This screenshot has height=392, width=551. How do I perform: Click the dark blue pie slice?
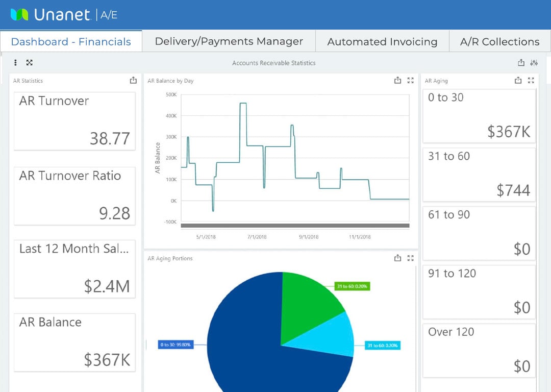[x=246, y=345]
